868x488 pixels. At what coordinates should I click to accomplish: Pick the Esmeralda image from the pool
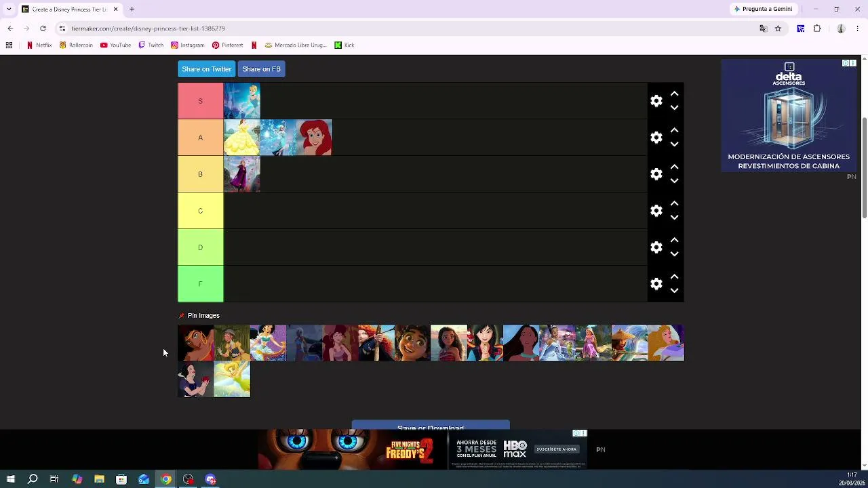coord(195,343)
